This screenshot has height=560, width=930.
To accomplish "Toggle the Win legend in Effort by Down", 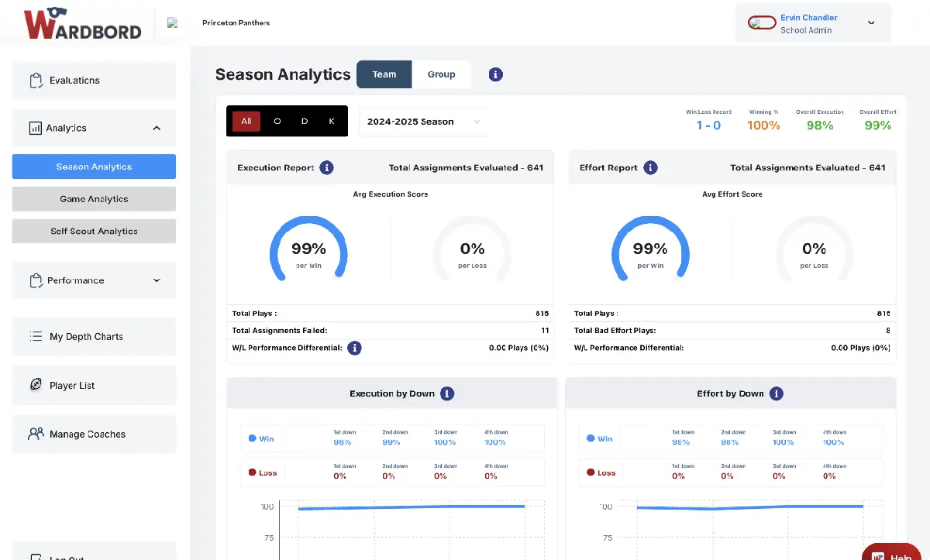I will click(599, 438).
